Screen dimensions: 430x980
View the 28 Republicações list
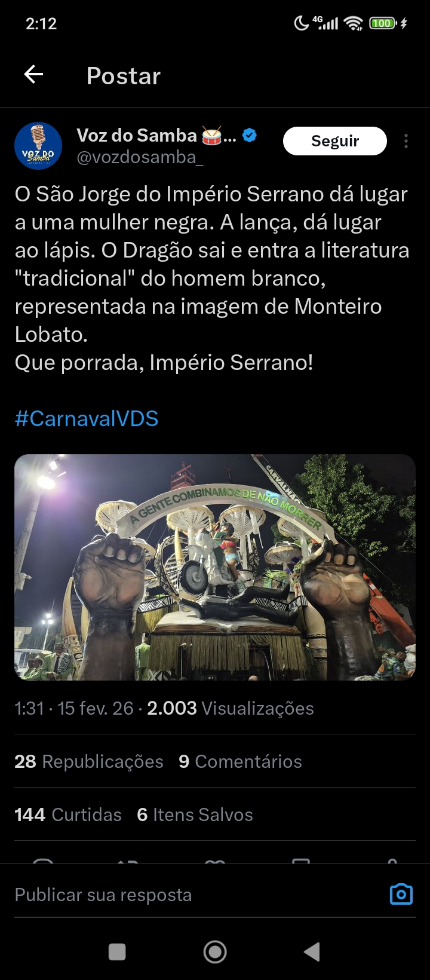pyautogui.click(x=89, y=761)
